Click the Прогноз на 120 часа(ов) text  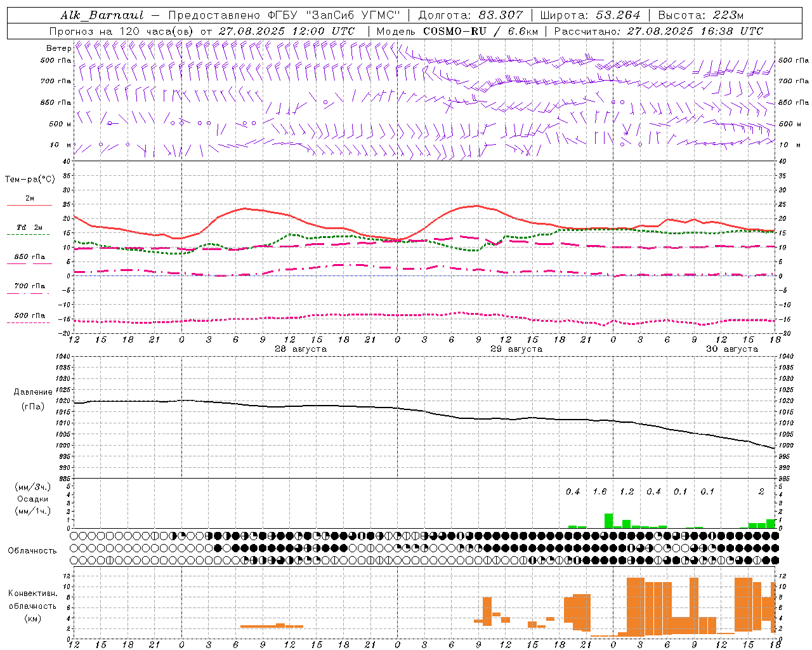[x=122, y=31]
